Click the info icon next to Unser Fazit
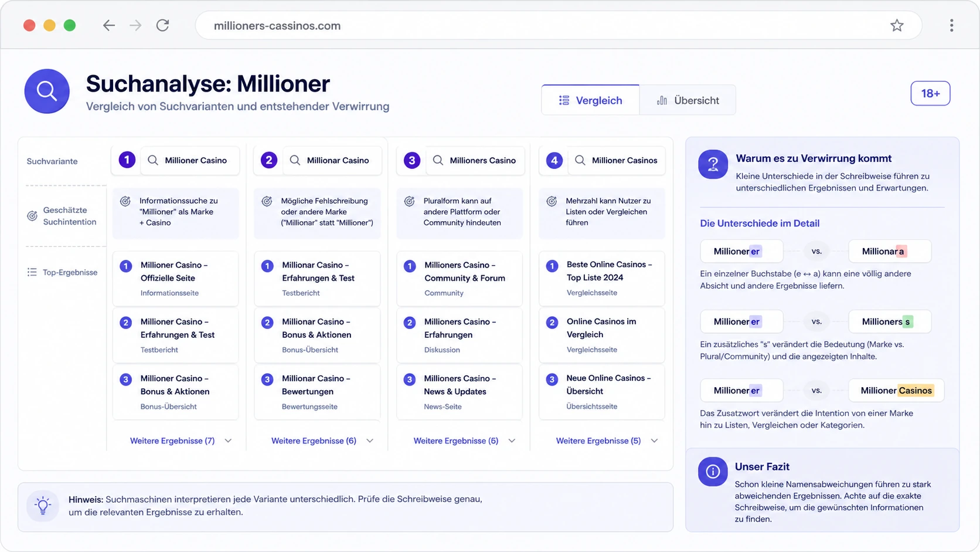Image resolution: width=980 pixels, height=552 pixels. coord(713,472)
